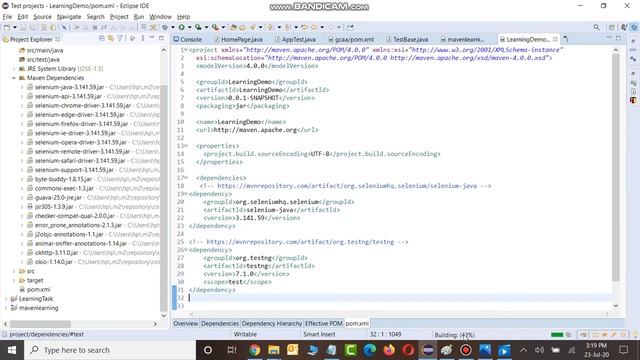Screen dimensions: 640x360
Task: Open the Effective POM tab
Action: coord(324,323)
